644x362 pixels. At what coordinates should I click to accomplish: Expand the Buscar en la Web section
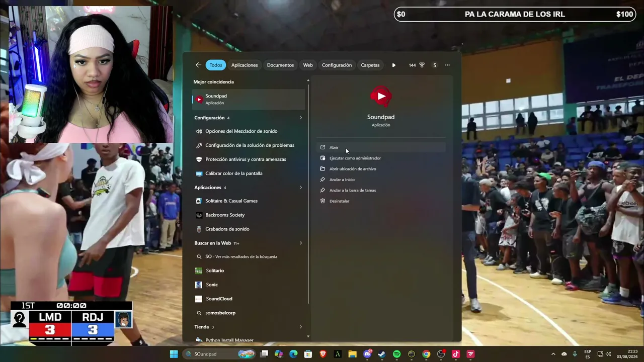tap(301, 243)
